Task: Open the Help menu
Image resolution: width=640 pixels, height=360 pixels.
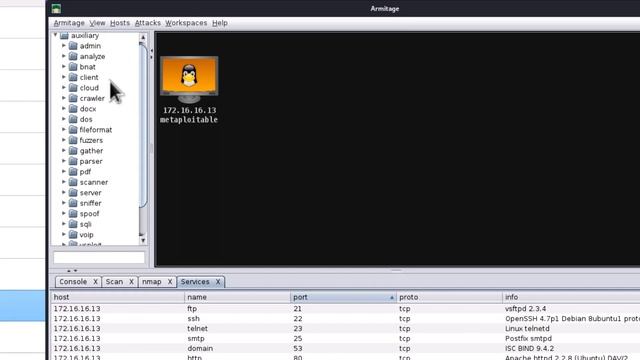Action: click(x=220, y=23)
